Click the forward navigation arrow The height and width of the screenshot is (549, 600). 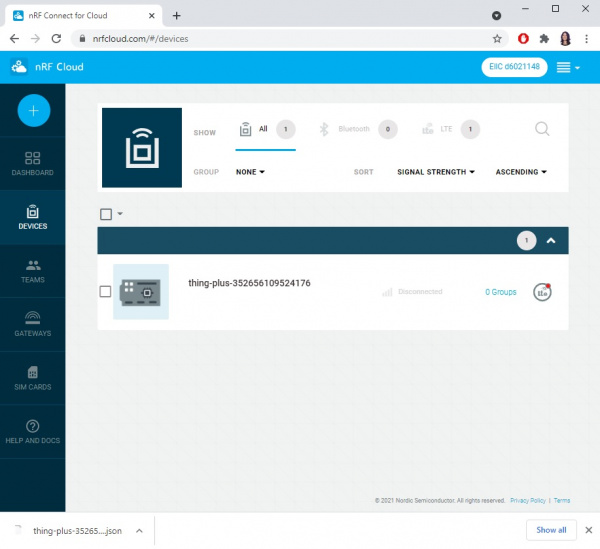tap(35, 39)
